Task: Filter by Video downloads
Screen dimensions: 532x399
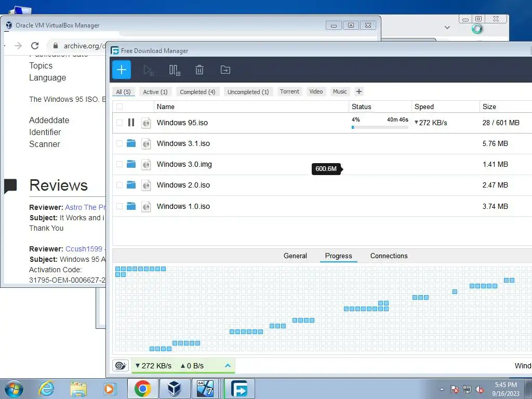Action: tap(316, 91)
